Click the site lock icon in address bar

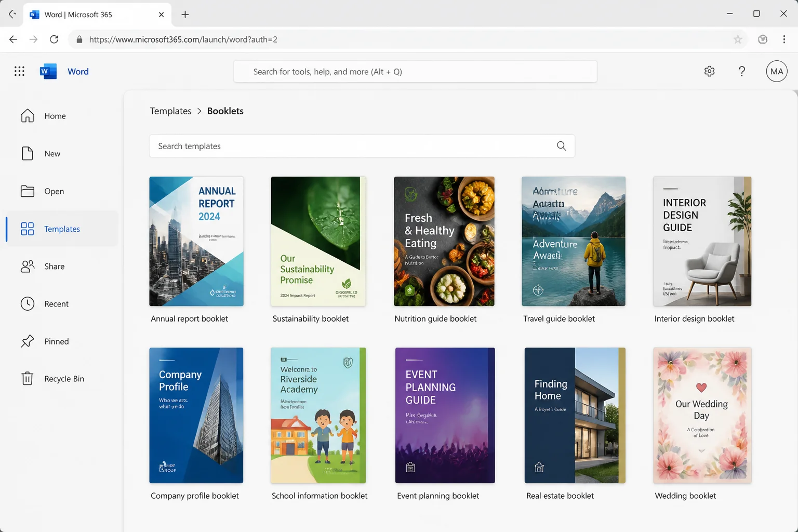79,39
